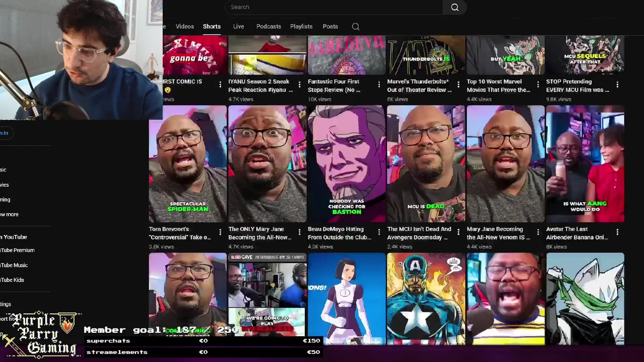Click into the Search input field
This screenshot has width=644, height=362.
pos(334,7)
